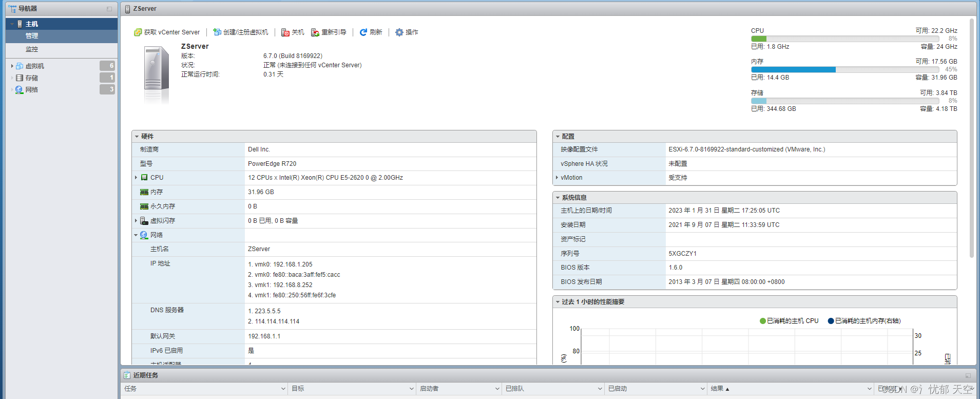Screen dimensions: 980x399
Task: Open the 任务 column dropdown
Action: pos(283,389)
